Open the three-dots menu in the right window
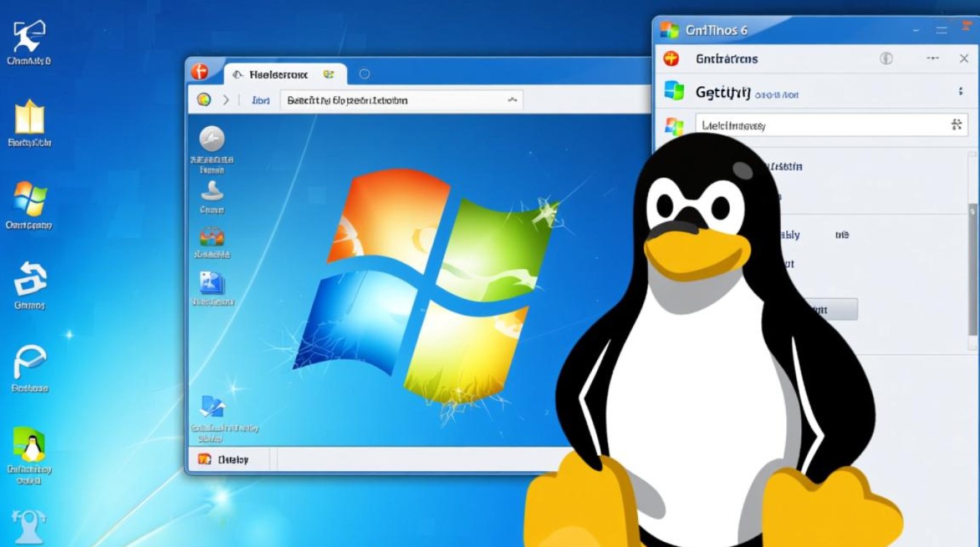Viewport: 980px width, 547px height. pyautogui.click(x=932, y=58)
